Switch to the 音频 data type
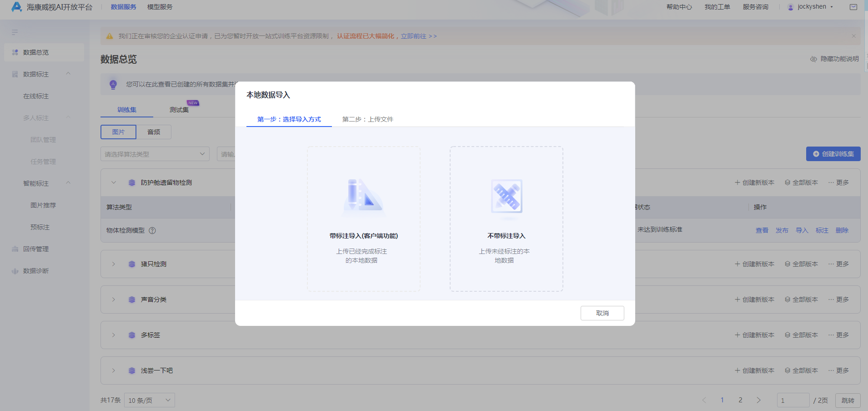 (x=154, y=132)
